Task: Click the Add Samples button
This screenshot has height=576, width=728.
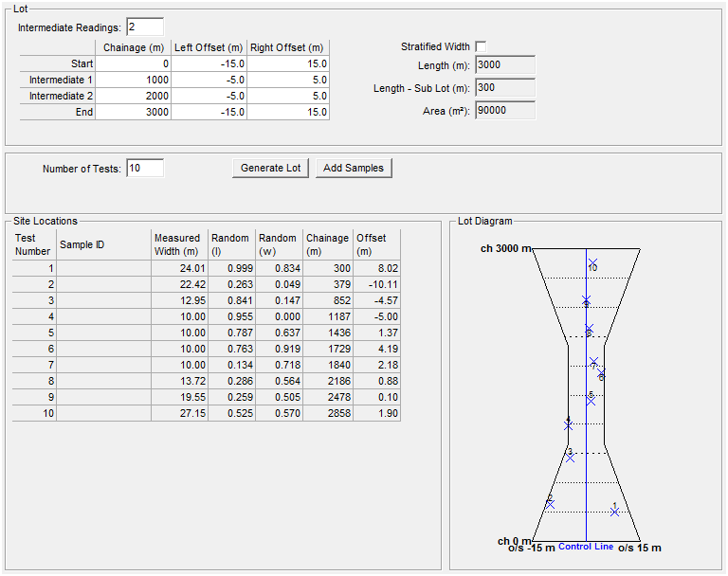Action: pos(354,168)
